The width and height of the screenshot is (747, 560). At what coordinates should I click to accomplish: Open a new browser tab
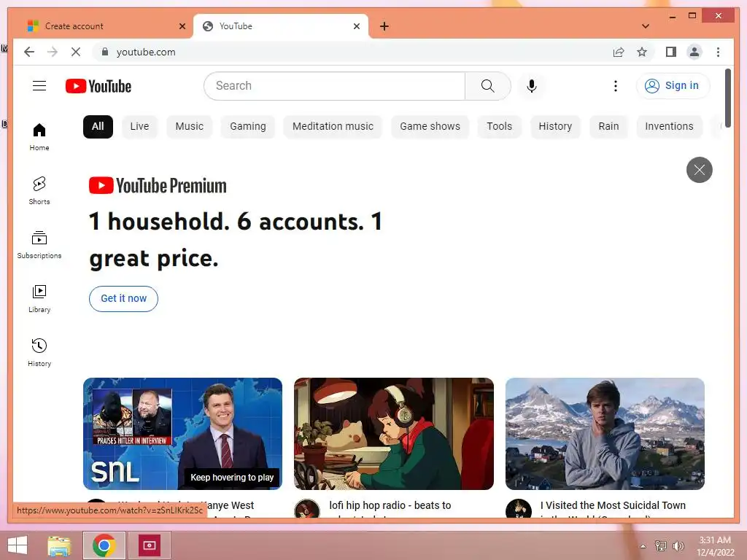(x=384, y=26)
